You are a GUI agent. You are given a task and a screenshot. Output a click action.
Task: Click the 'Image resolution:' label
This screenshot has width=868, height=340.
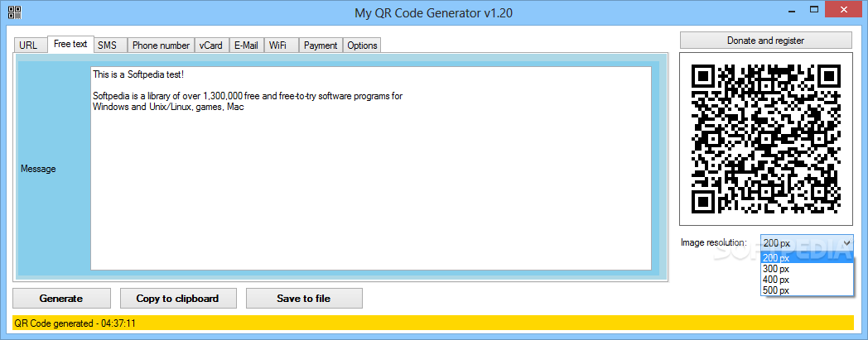(x=714, y=242)
